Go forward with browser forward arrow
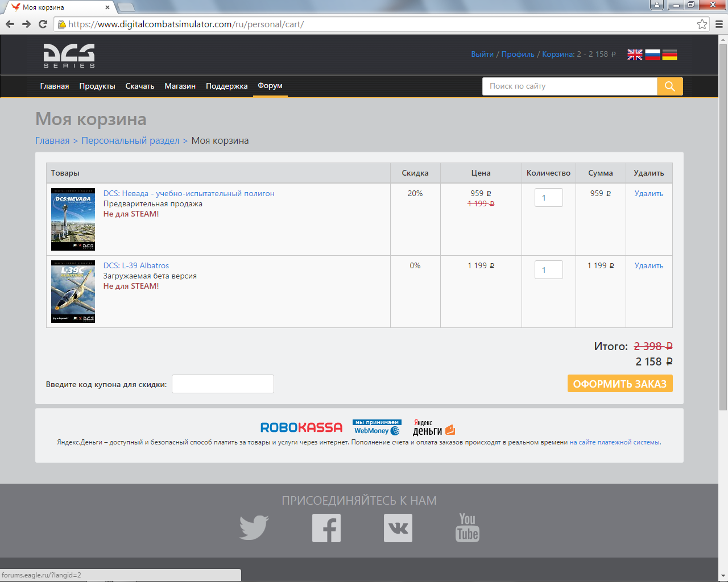Viewport: 728px width, 582px height. [x=26, y=24]
